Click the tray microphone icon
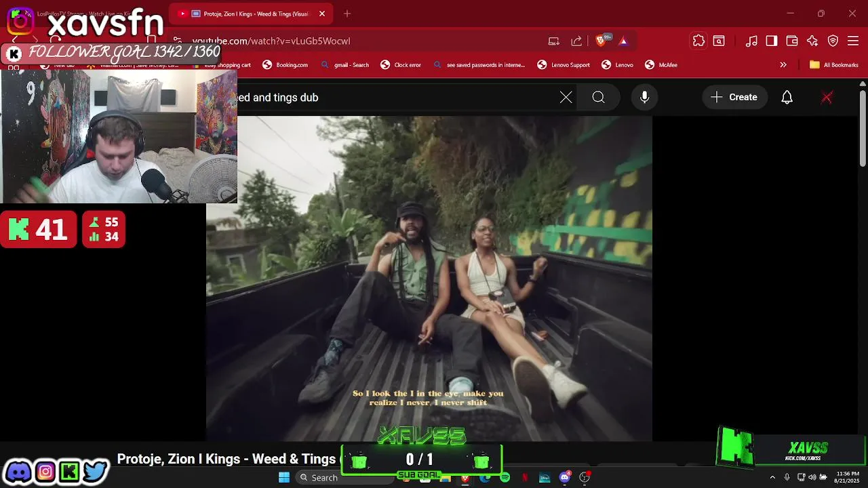The height and width of the screenshot is (488, 868). [x=787, y=477]
